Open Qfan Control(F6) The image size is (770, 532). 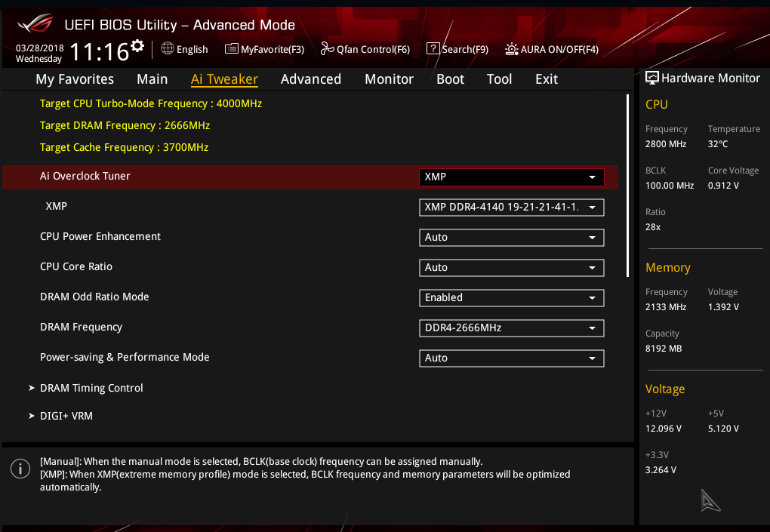[373, 50]
